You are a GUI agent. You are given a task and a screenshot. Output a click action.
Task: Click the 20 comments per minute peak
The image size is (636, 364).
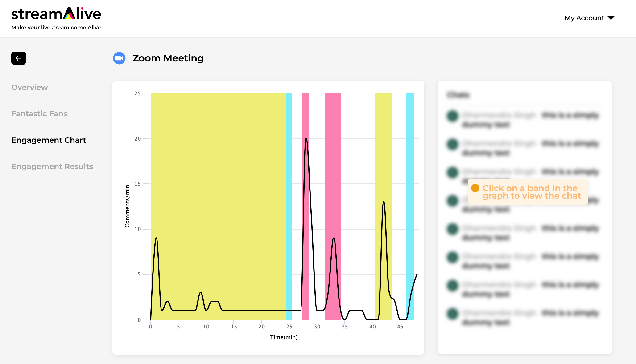coord(306,138)
